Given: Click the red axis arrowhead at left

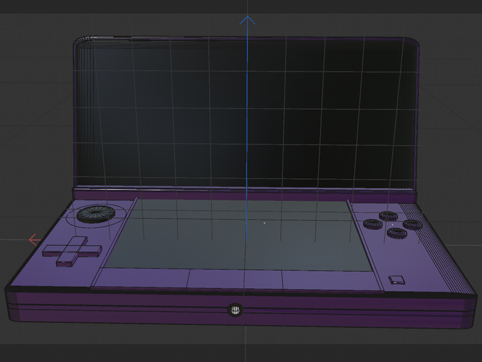Looking at the screenshot, I should tap(34, 240).
